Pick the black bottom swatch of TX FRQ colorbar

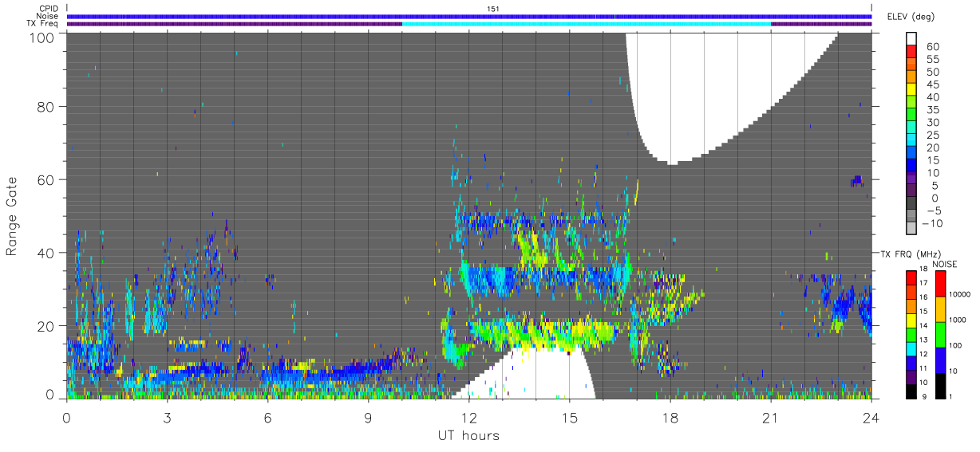tap(913, 391)
